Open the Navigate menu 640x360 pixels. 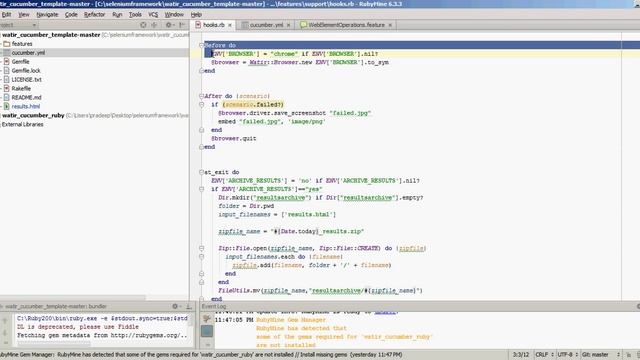tap(47, 14)
